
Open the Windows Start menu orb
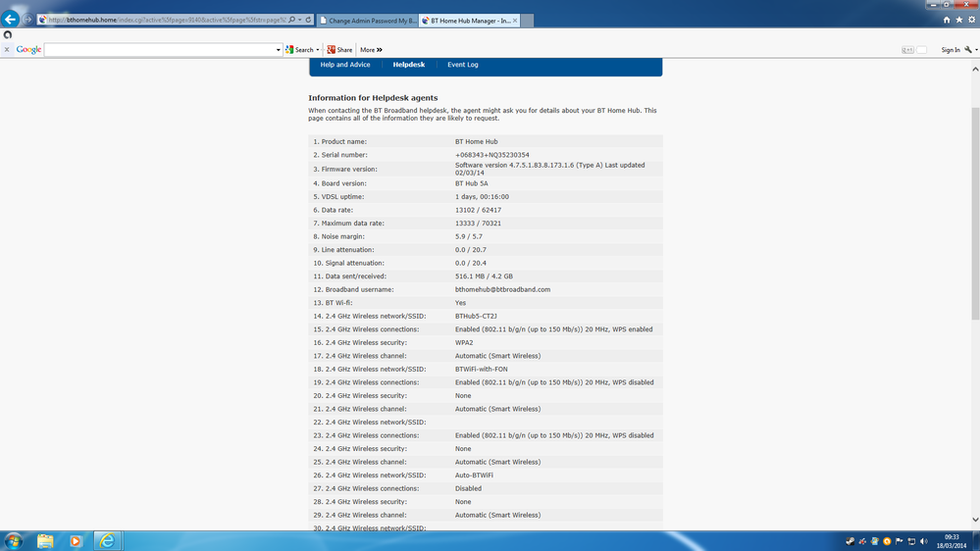tap(13, 541)
